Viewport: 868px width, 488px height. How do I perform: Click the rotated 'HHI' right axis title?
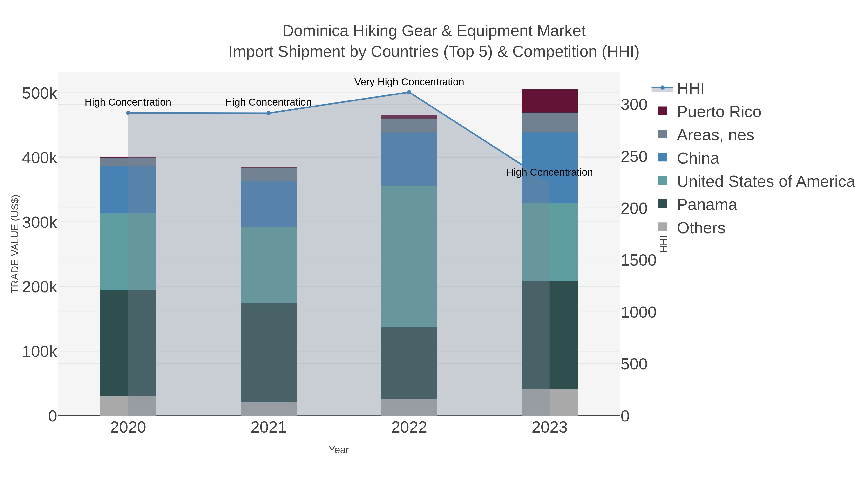[x=664, y=244]
